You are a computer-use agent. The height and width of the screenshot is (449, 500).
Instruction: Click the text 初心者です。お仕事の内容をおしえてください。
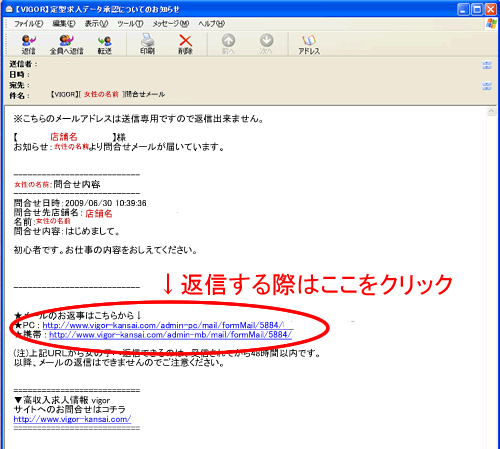tap(105, 250)
